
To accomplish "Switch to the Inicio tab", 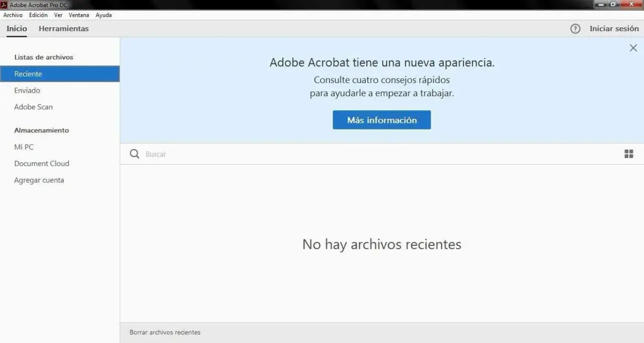I will click(17, 29).
